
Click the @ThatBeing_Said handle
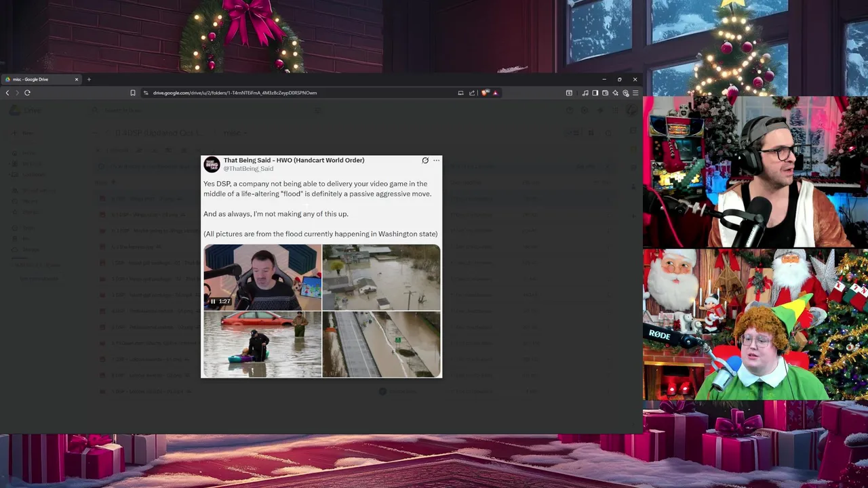click(248, 169)
